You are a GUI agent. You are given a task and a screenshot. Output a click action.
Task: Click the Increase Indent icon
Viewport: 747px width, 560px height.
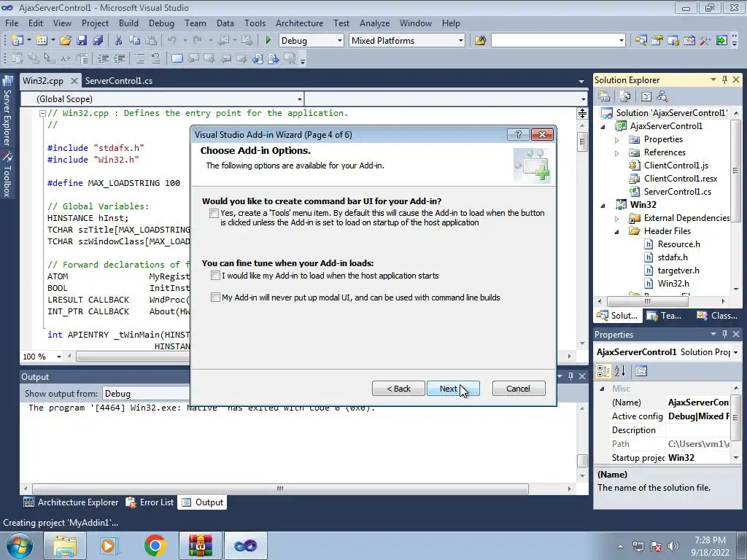(119, 58)
